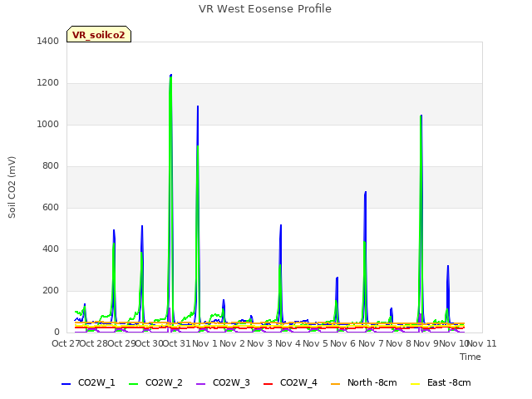Click the 1400 y-axis tick label
Screen dimensions: 532x399
(x=48, y=41)
